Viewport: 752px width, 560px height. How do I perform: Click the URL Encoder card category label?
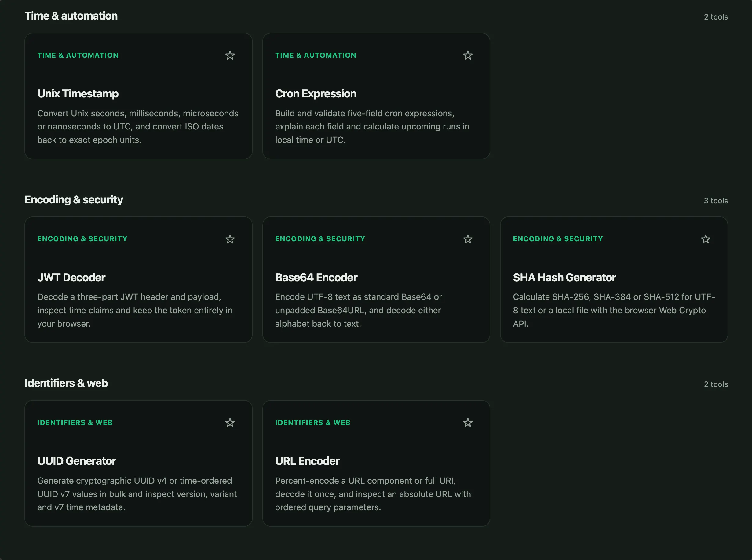312,423
